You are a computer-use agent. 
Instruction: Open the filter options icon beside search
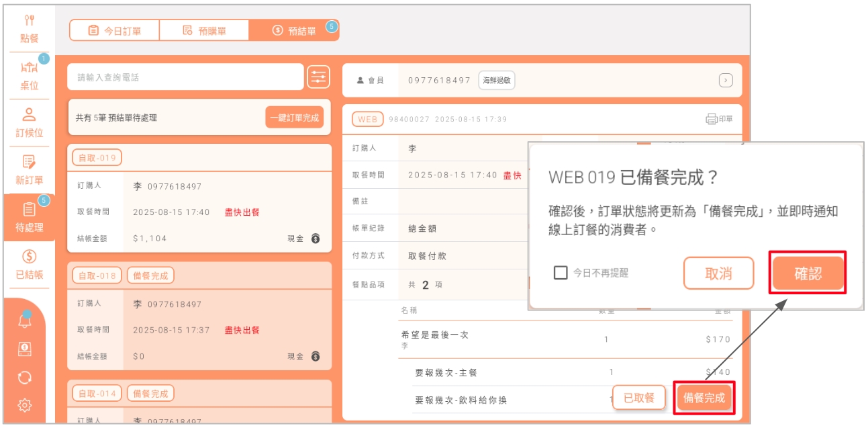click(318, 77)
